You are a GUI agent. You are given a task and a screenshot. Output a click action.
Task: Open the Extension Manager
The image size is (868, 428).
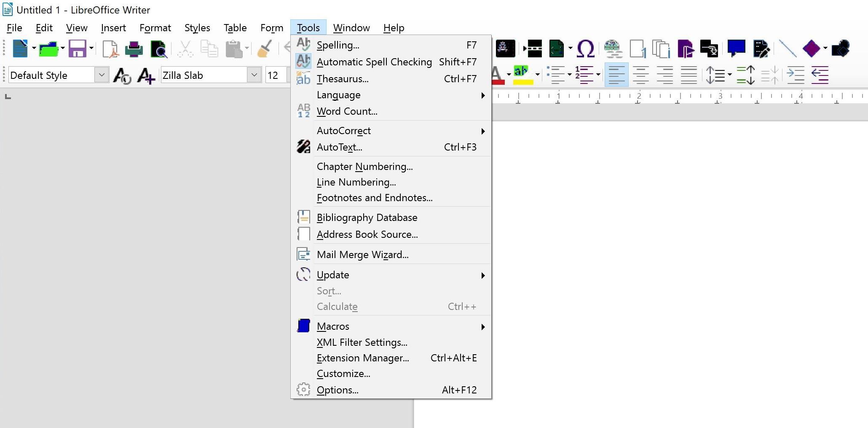[x=362, y=358]
